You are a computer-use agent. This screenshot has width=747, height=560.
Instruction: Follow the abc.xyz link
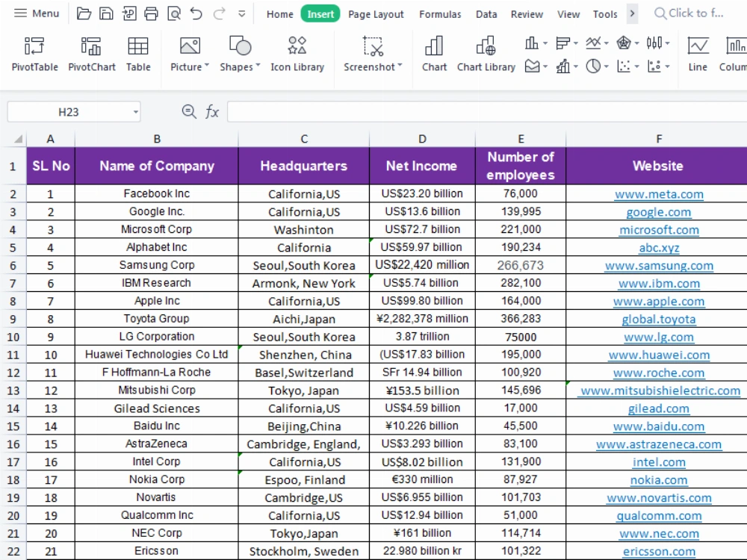[659, 248]
